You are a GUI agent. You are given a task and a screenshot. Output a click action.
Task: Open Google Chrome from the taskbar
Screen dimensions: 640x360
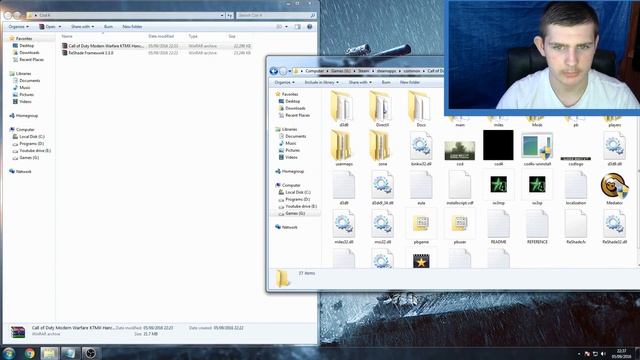click(29, 353)
